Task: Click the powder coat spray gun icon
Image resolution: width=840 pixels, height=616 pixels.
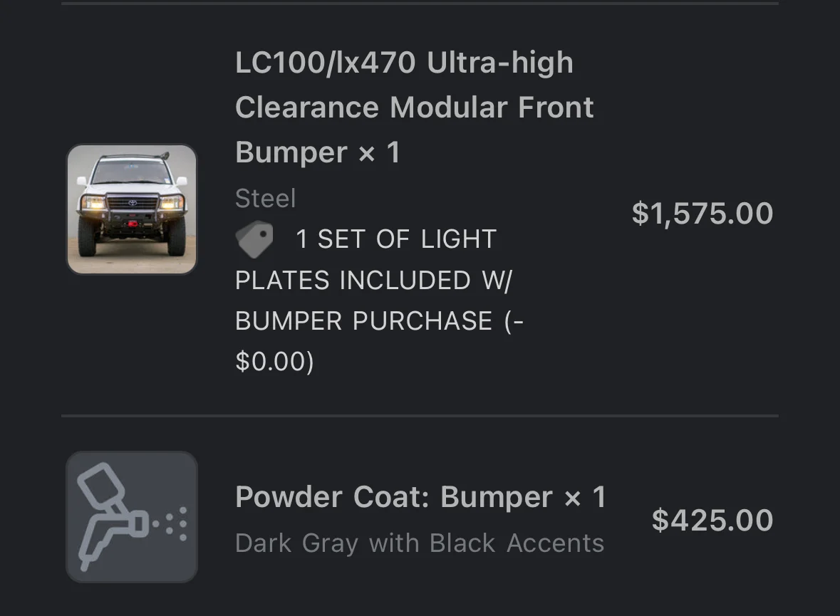Action: click(132, 517)
